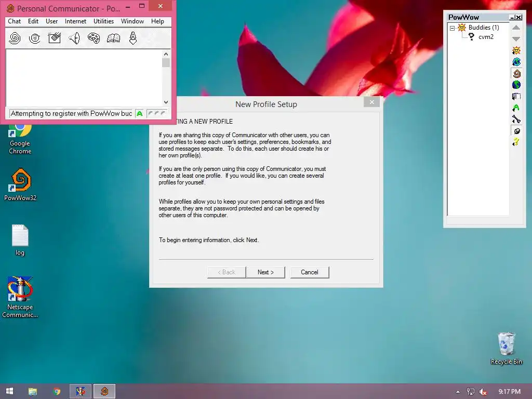532x399 pixels.
Task: Click the spiral PowWow icon in Communicator toolbar
Action: [x=15, y=38]
